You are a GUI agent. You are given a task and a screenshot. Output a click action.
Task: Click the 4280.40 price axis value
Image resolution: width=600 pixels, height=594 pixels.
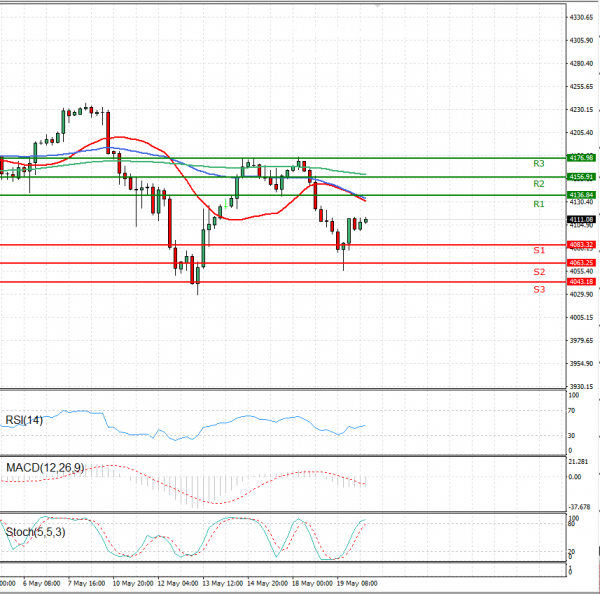click(x=581, y=64)
